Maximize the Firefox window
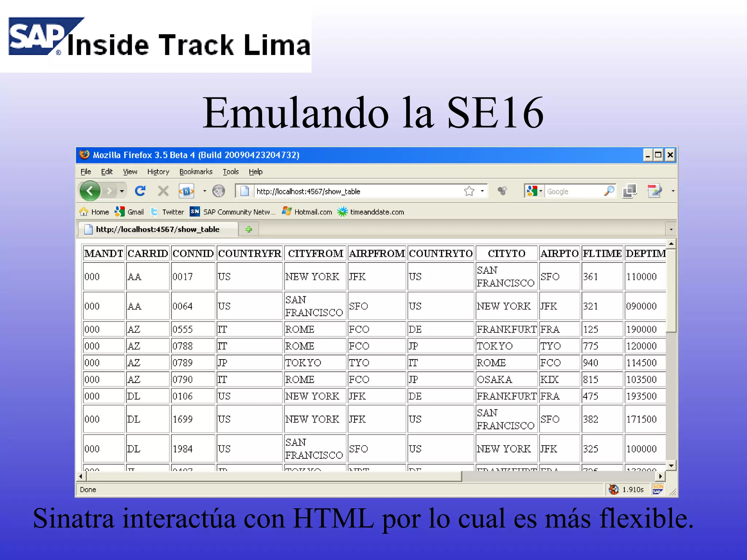 coord(658,155)
